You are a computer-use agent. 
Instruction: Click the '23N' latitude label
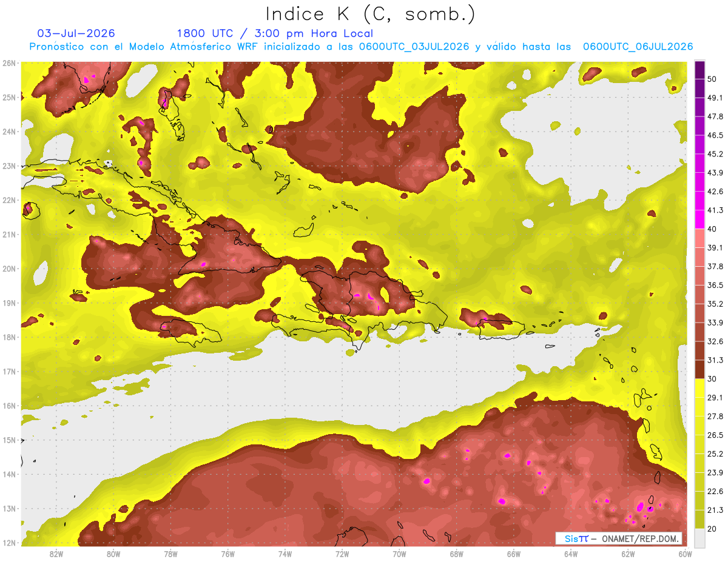click(9, 166)
